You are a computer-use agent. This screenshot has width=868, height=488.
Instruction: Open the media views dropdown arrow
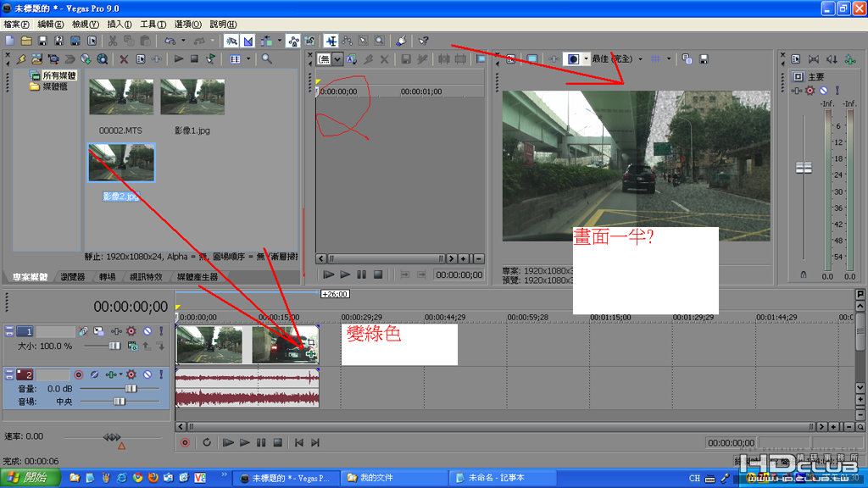(248, 59)
